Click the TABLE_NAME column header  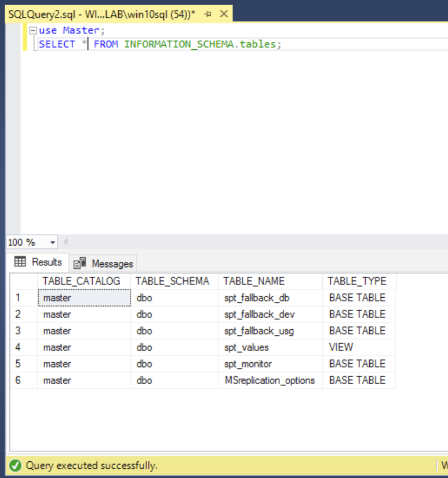[x=254, y=281]
